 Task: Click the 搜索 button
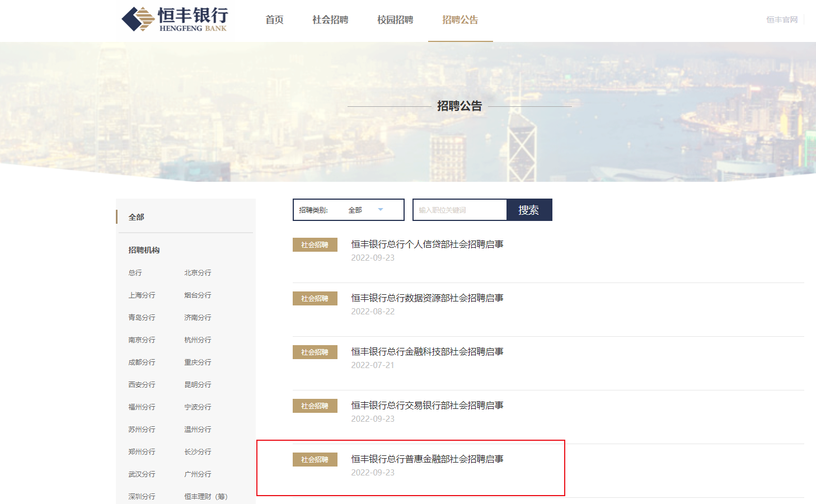click(x=529, y=210)
